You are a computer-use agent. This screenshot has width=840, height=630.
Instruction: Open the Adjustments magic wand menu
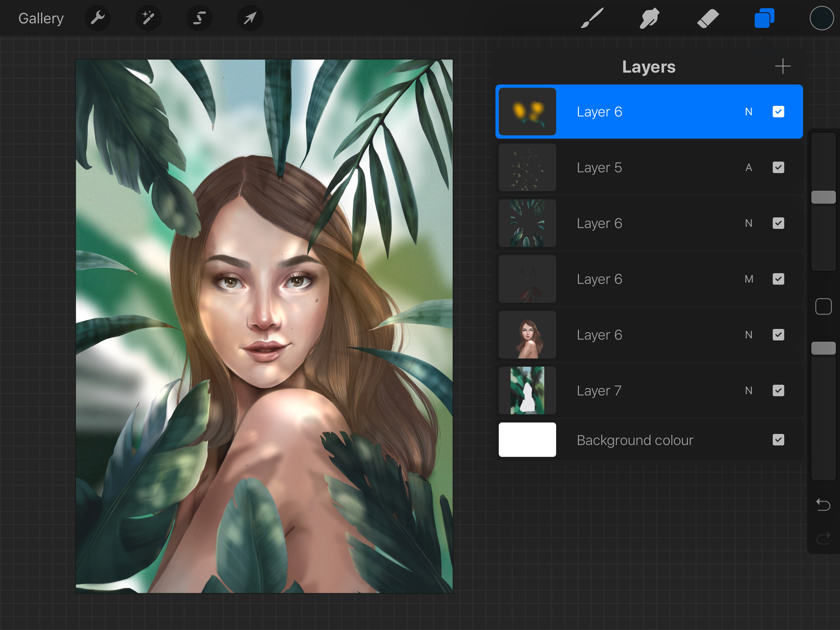pos(148,18)
